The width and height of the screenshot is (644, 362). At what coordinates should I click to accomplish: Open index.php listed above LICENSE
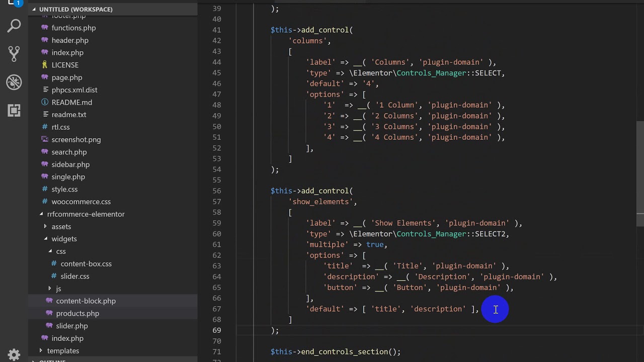[67, 52]
